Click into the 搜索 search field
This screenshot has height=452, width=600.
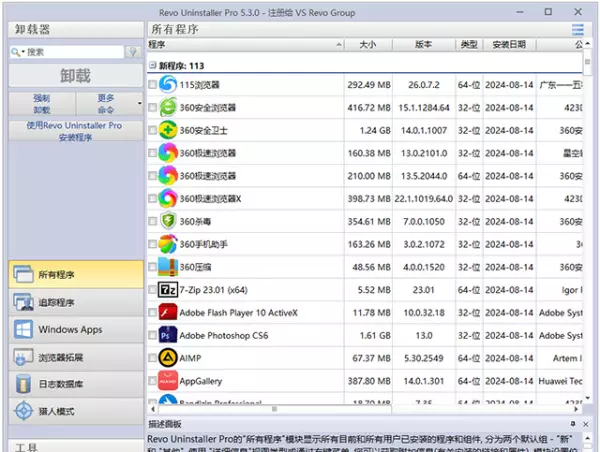(x=75, y=52)
